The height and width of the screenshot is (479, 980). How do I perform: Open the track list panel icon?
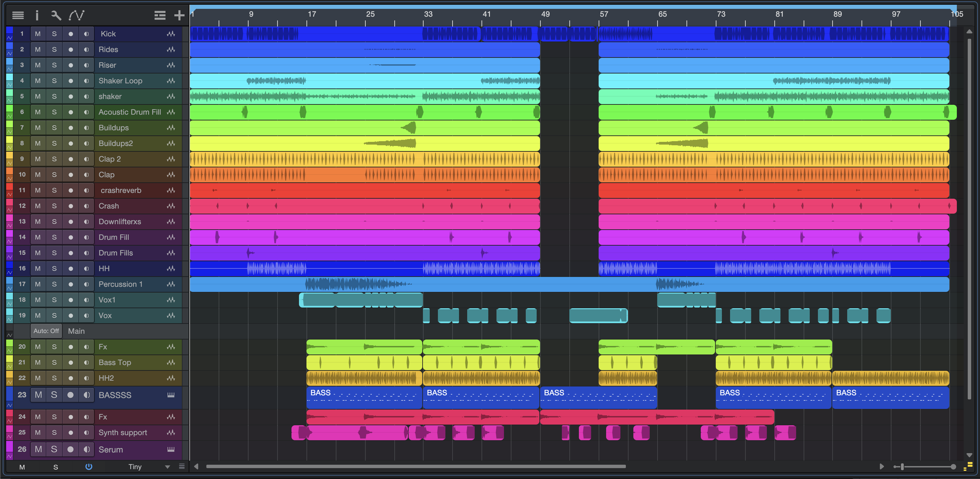click(18, 15)
